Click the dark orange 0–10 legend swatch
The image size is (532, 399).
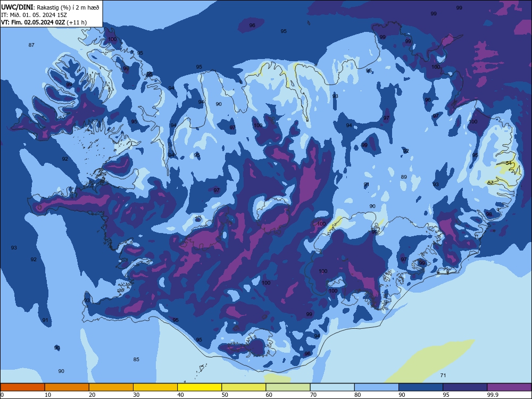22,387
